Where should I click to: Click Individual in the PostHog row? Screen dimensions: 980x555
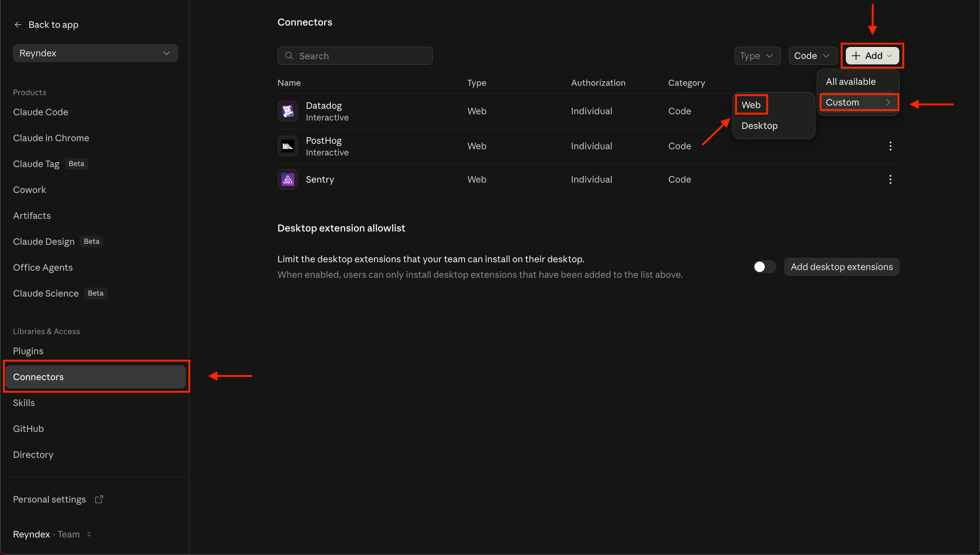click(x=591, y=146)
